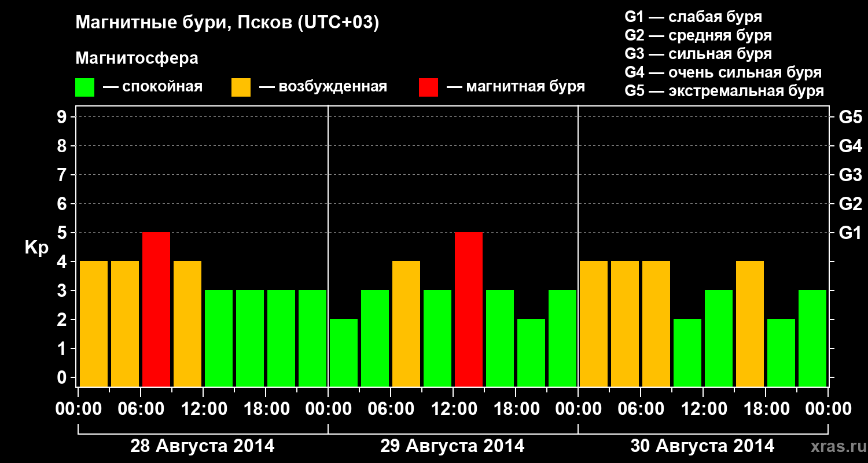Click 30 August's Kp 2 bar at 09:00–12:00
The height and width of the screenshot is (463, 868).
pyautogui.click(x=687, y=352)
